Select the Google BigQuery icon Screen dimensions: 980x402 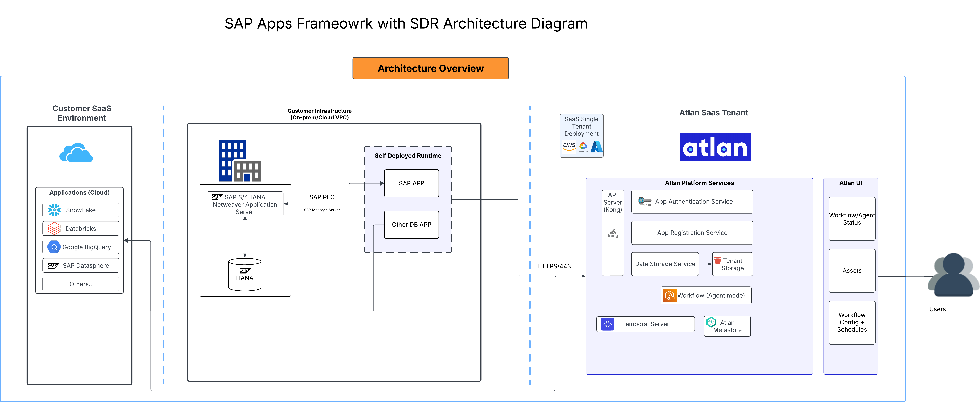(54, 247)
